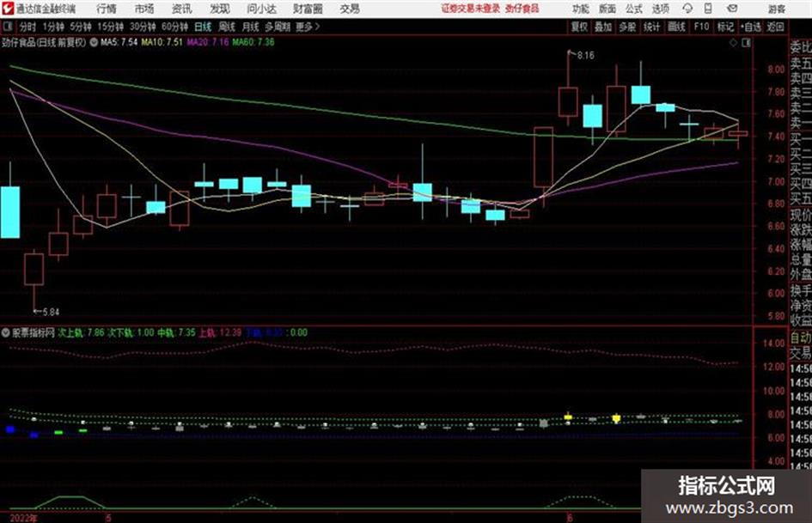This screenshot has height=523, width=812.
Task: Click the 证券交易未登录 login link
Action: pos(471,9)
